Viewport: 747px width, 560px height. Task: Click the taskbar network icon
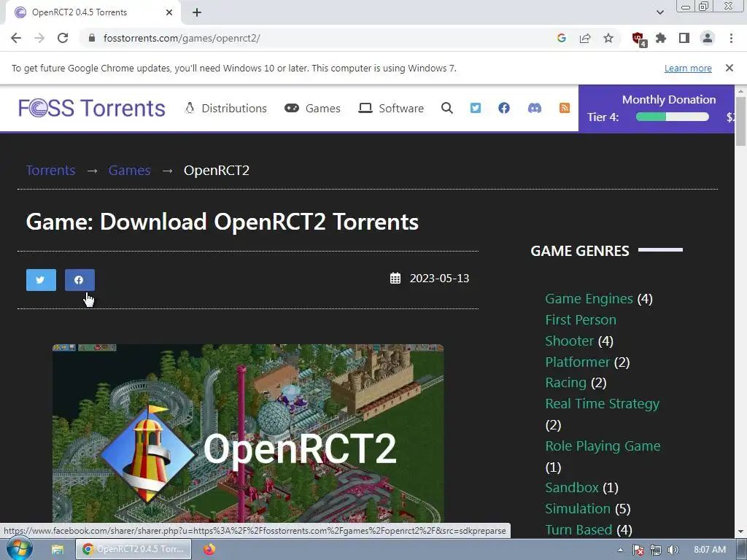pyautogui.click(x=656, y=550)
